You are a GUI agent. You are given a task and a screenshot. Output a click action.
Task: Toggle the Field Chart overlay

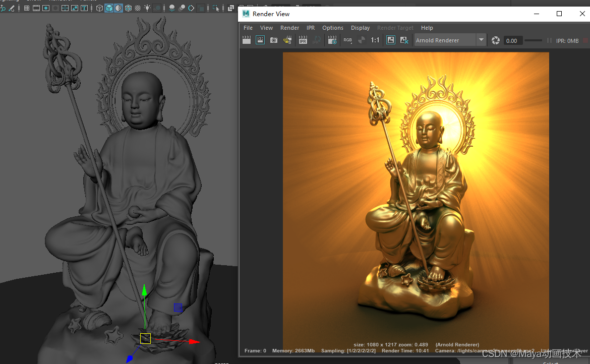[x=65, y=8]
